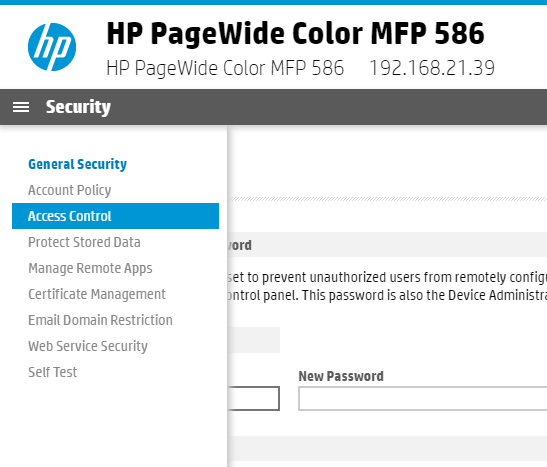
Task: Open Email Domain Restriction settings
Action: (100, 320)
